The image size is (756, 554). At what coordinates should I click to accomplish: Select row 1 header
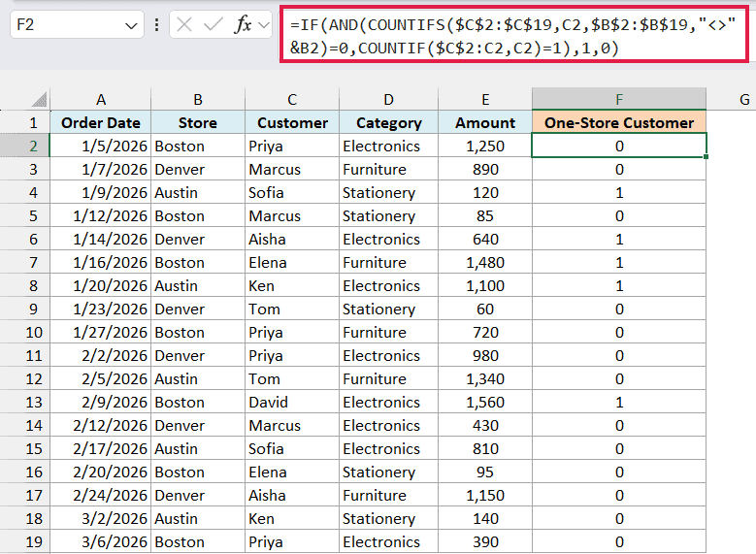click(x=25, y=122)
